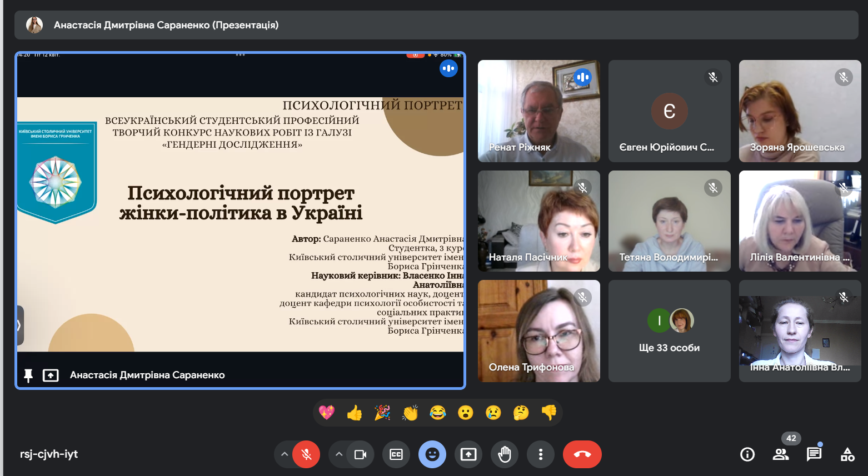Send the clapping hands reaction
This screenshot has width=868, height=476.
click(410, 413)
